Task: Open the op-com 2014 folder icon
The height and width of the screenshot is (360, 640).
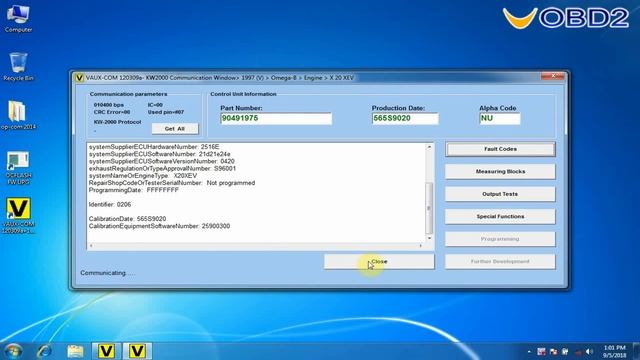Action: tap(18, 115)
